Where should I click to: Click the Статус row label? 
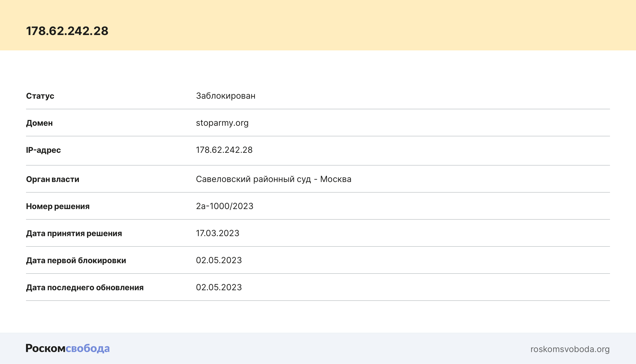[40, 96]
